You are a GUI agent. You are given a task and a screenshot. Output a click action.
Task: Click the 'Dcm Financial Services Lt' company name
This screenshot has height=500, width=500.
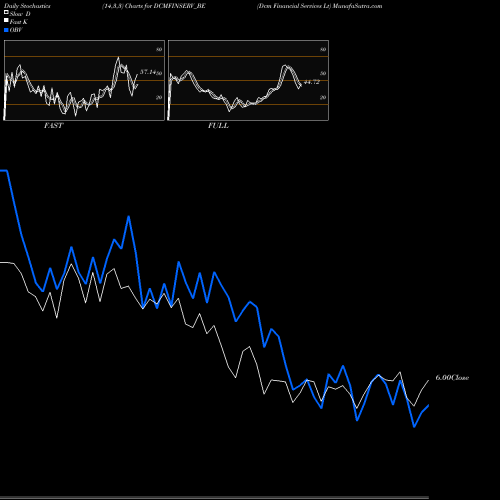point(294,6)
